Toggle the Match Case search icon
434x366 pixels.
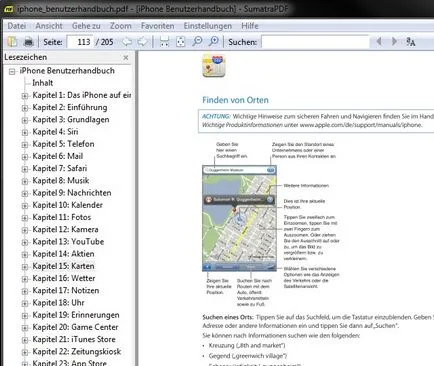(411, 42)
